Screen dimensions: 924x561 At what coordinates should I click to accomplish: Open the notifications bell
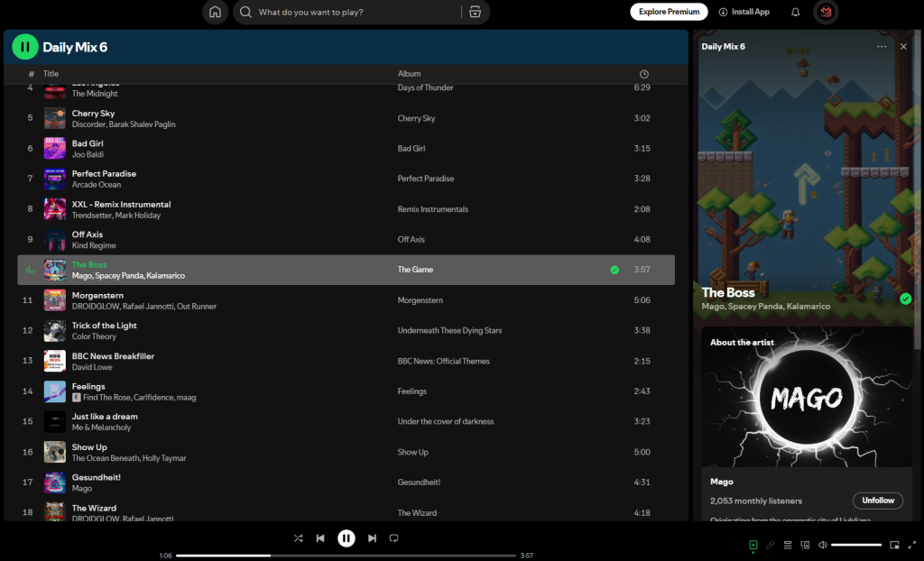click(x=796, y=12)
